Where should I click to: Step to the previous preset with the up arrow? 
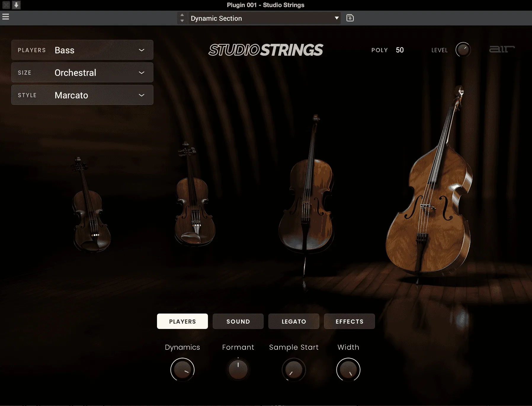pyautogui.click(x=182, y=15)
